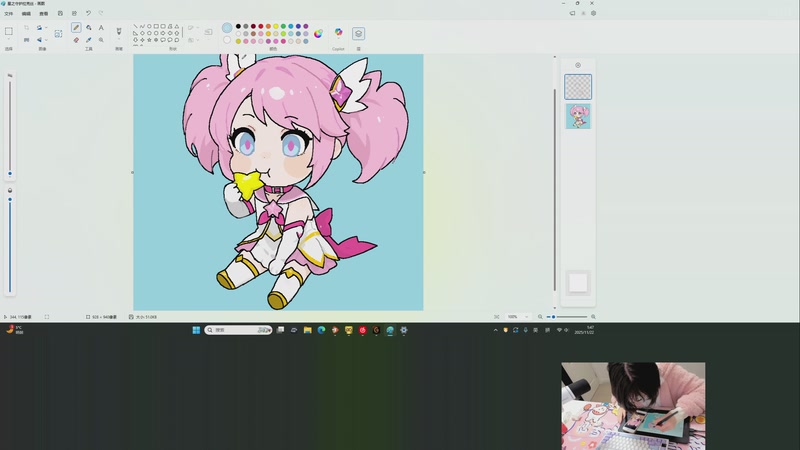800x450 pixels.
Task: Expand the shape outline dropdown
Action: [x=197, y=28]
